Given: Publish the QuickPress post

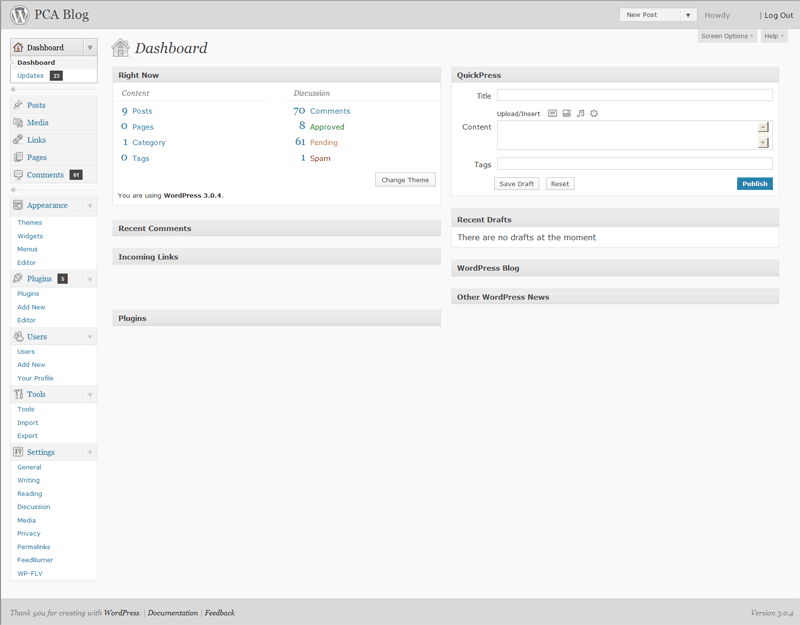Looking at the screenshot, I should (755, 184).
